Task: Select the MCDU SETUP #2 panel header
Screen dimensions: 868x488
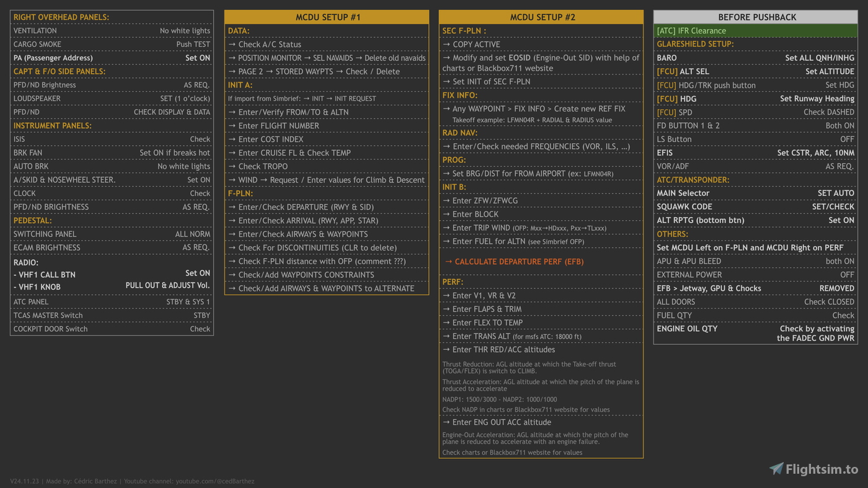Action: pyautogui.click(x=541, y=17)
